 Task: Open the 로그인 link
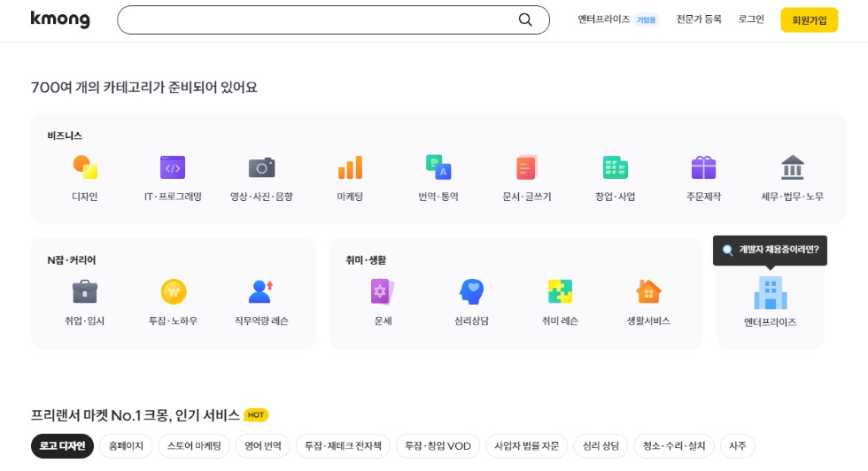[x=751, y=19]
